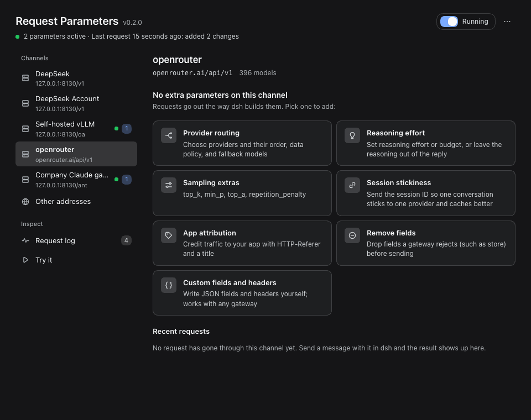Add App attribution parameter
The width and height of the screenshot is (531, 420).
(242, 243)
